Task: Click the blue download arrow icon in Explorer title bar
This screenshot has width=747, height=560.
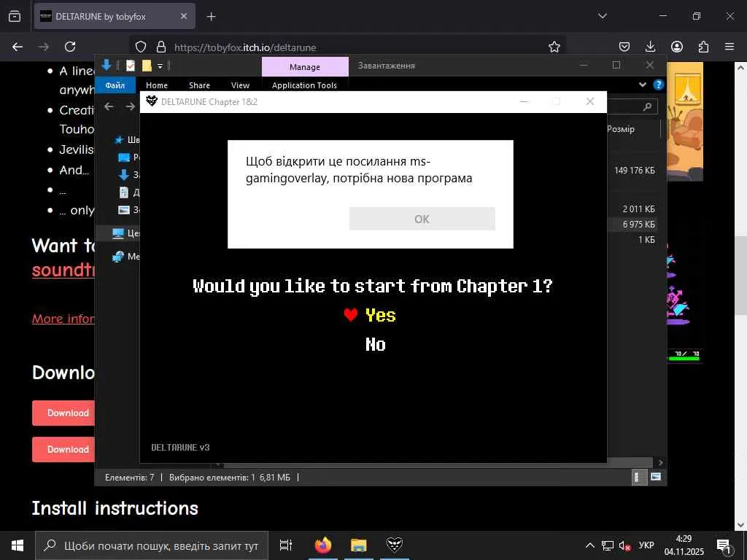Action: coord(107,65)
